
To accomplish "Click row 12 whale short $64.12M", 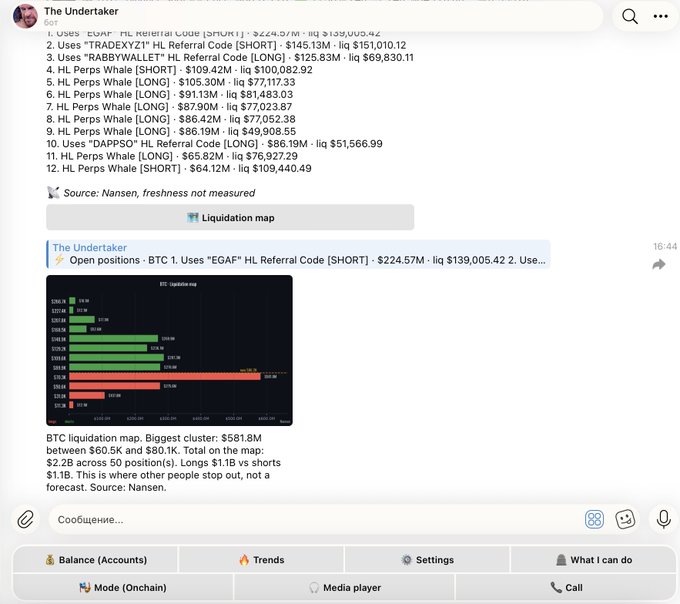I will [179, 168].
